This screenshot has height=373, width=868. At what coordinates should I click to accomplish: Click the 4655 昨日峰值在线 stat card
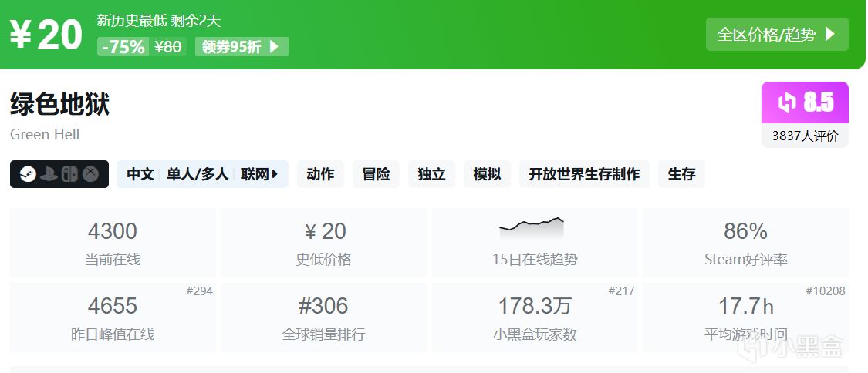(113, 318)
